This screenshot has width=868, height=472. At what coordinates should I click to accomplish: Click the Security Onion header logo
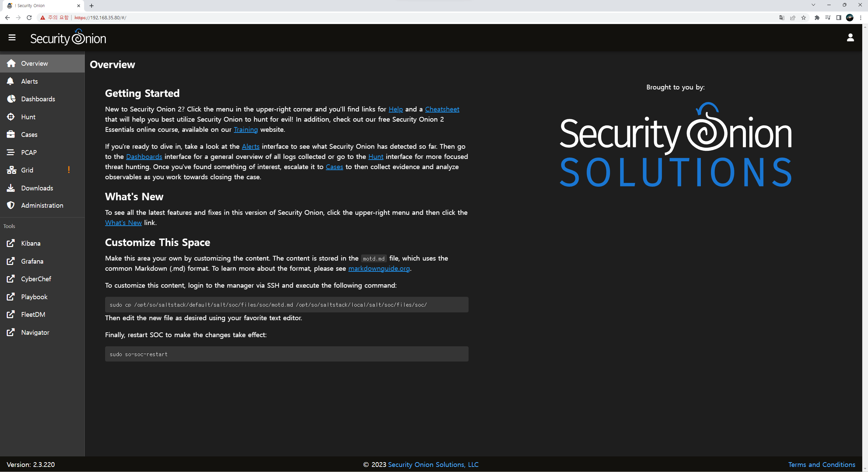pyautogui.click(x=68, y=38)
